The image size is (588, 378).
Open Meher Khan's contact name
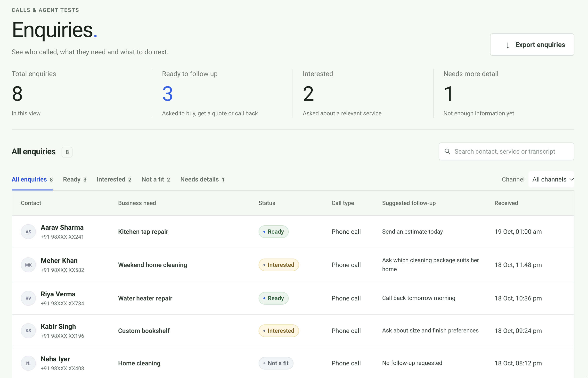point(59,261)
